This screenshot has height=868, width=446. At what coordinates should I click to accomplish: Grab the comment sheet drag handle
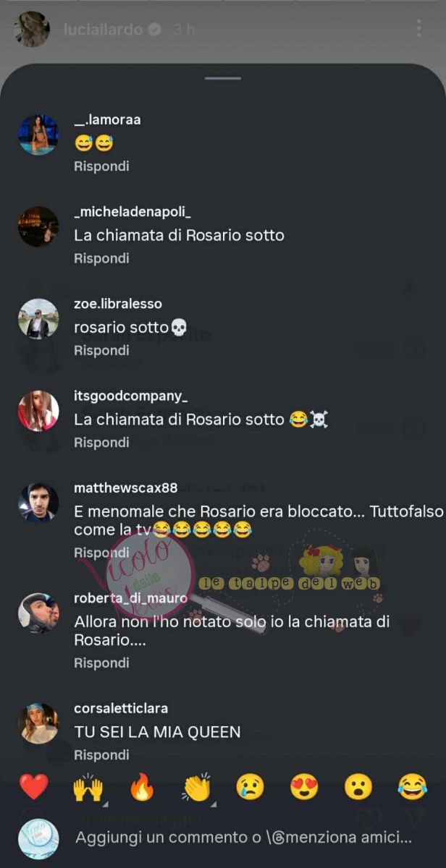pos(223,78)
